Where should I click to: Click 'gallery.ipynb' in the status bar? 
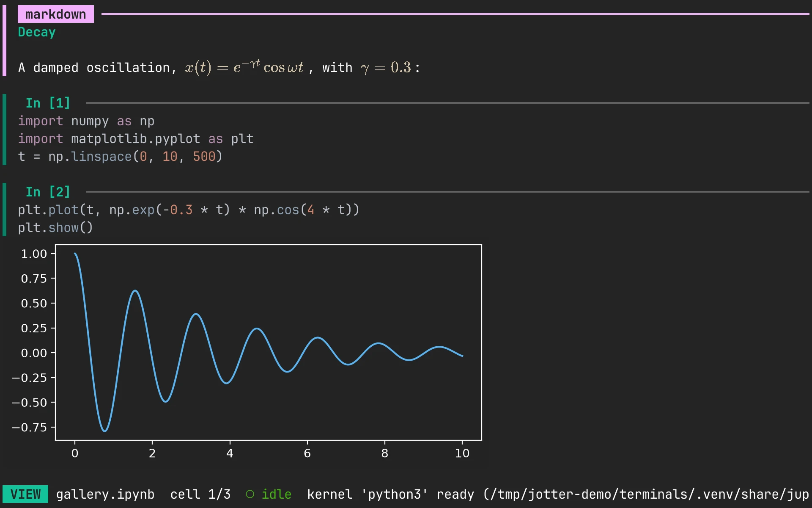pos(105,494)
